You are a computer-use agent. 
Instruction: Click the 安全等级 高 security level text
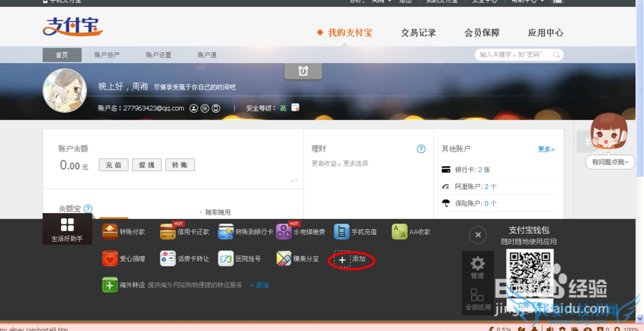click(x=266, y=108)
